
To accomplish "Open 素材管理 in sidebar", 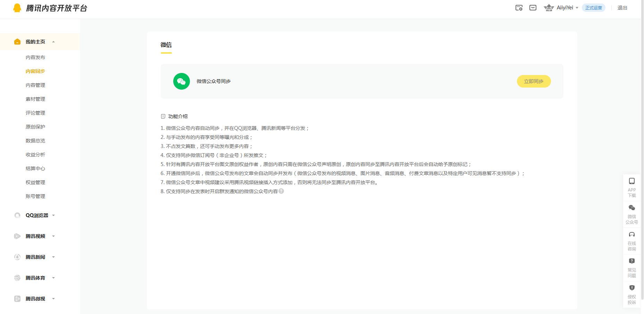I will (x=35, y=99).
